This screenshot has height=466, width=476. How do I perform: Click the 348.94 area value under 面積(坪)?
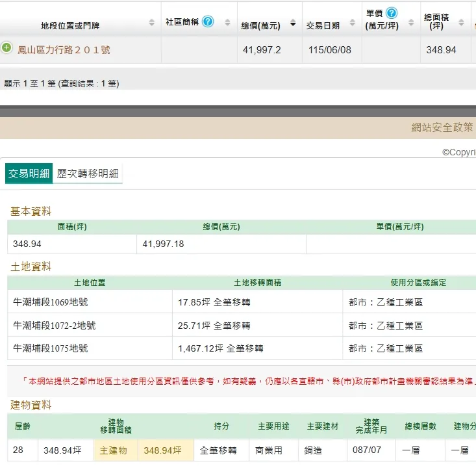tap(27, 244)
